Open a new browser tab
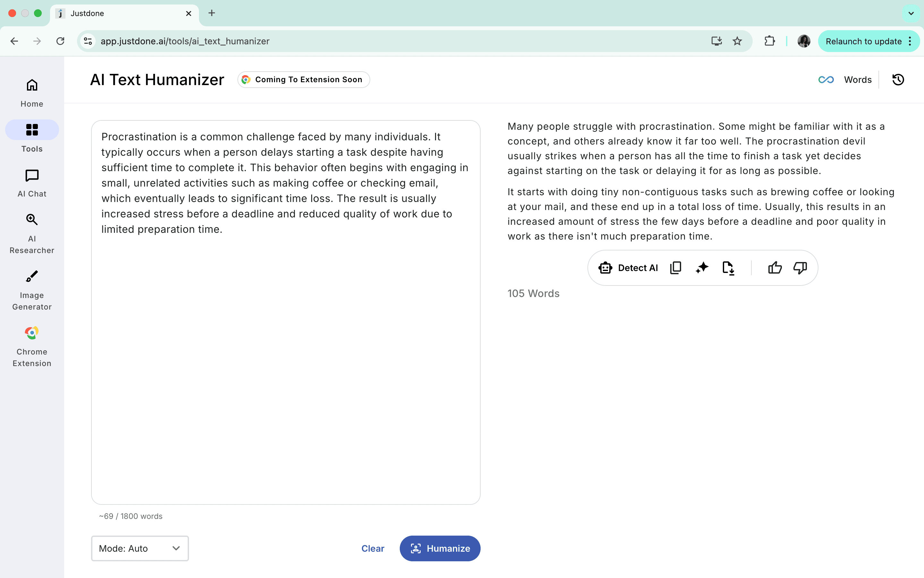Screen dimensions: 924x578 pyautogui.click(x=212, y=13)
